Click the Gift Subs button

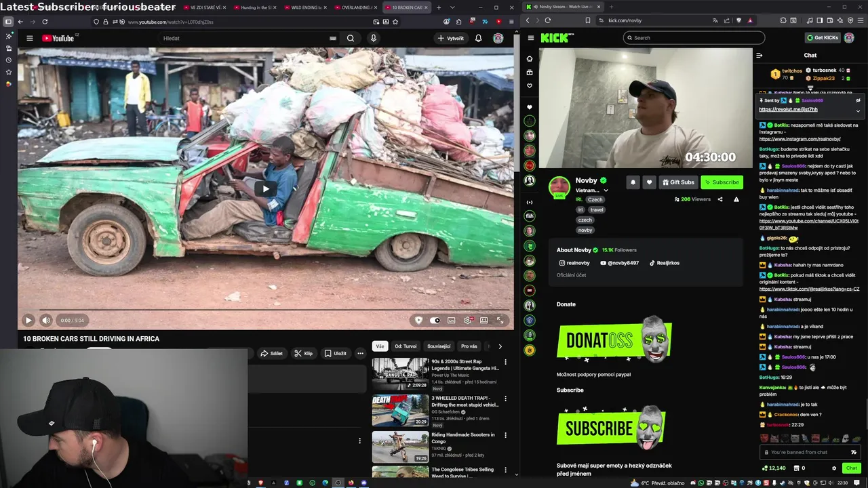point(678,182)
